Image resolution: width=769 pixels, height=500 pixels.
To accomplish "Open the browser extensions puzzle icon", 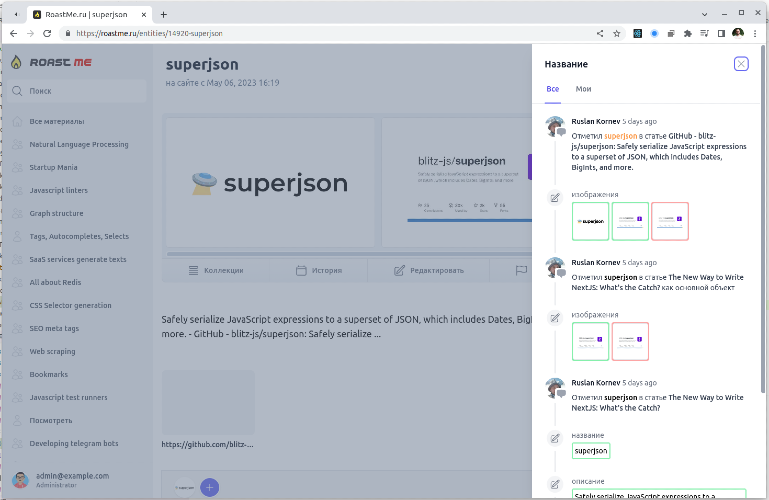I will tap(688, 33).
